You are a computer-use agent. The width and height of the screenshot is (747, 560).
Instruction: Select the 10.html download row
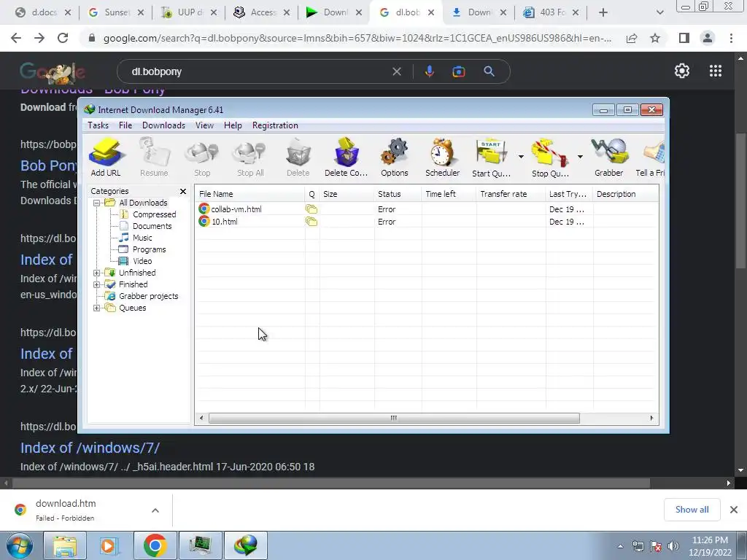click(x=426, y=222)
